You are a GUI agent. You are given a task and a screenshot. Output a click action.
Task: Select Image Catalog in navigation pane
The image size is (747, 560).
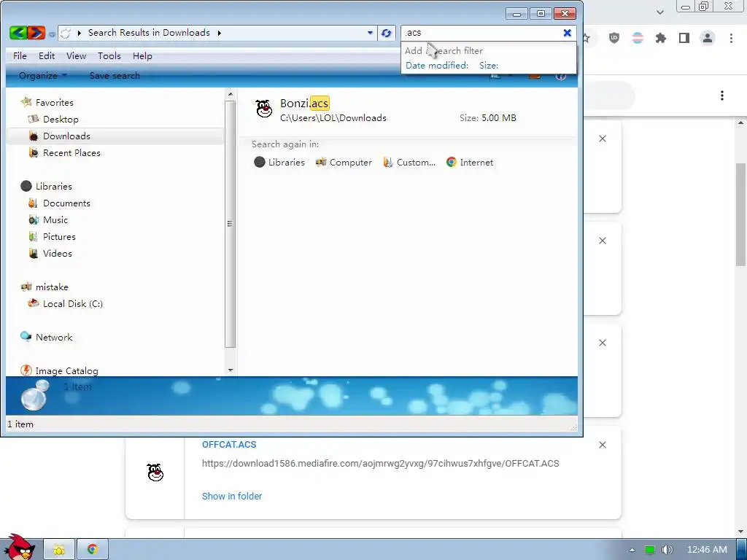[x=66, y=371]
